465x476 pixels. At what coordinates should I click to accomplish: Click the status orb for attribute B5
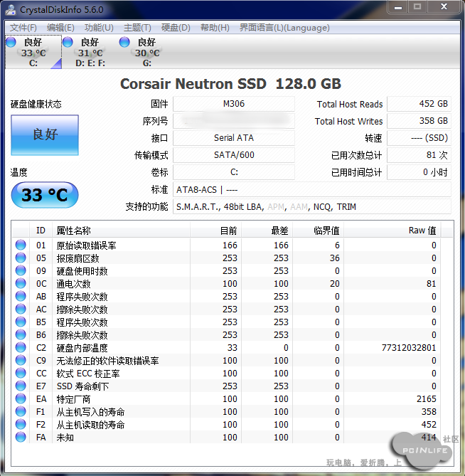[x=21, y=322]
